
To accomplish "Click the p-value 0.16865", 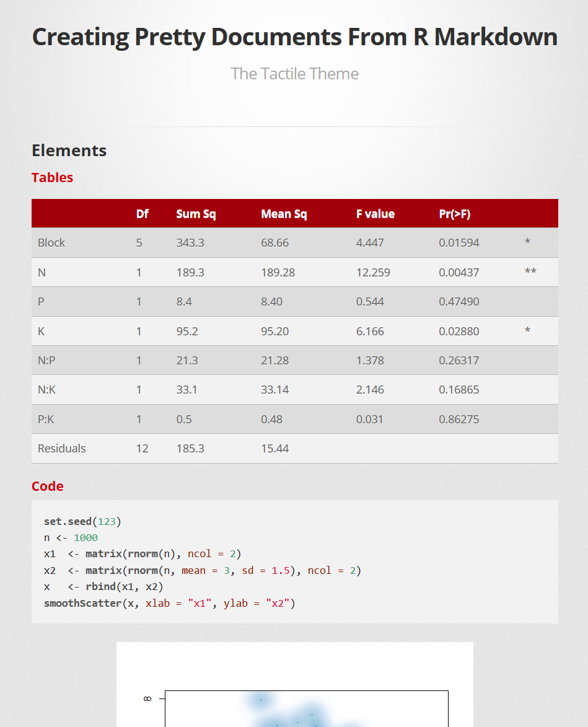I will point(459,389).
